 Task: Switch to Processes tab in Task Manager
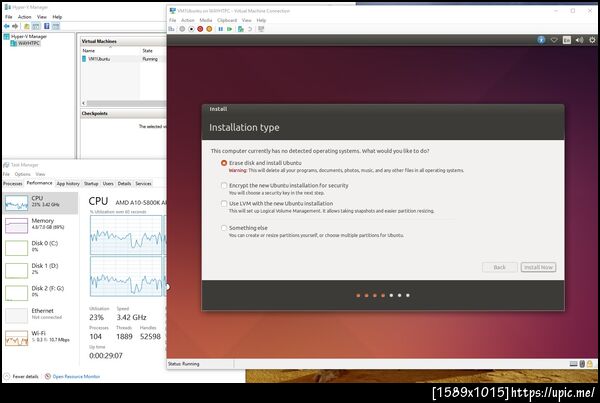pos(13,184)
